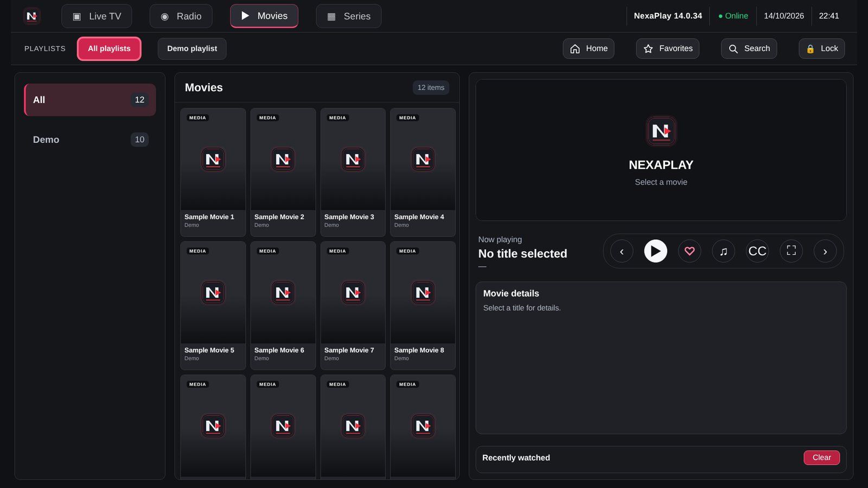Choose the Demo playlist
The height and width of the screenshot is (488, 868).
[x=192, y=49]
